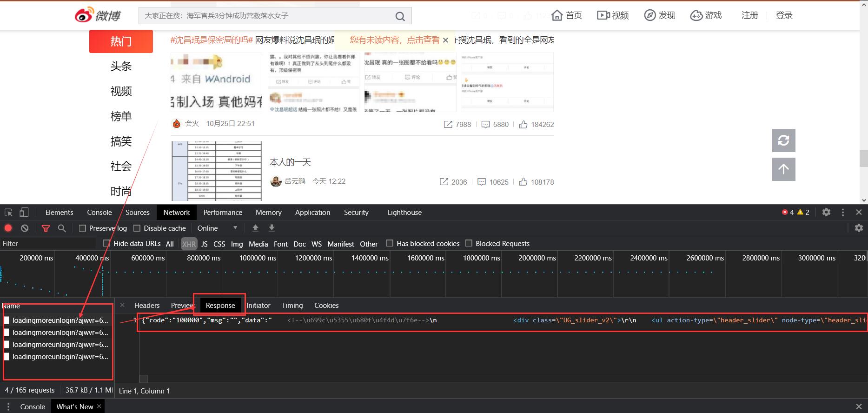
Task: Switch to the Elements tab
Action: tap(59, 213)
